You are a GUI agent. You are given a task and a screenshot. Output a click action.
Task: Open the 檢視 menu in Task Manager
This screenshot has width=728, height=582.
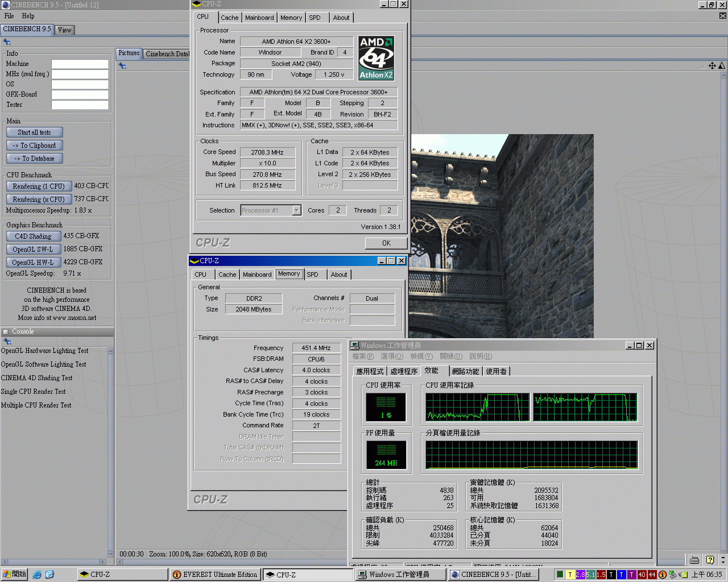tap(421, 356)
